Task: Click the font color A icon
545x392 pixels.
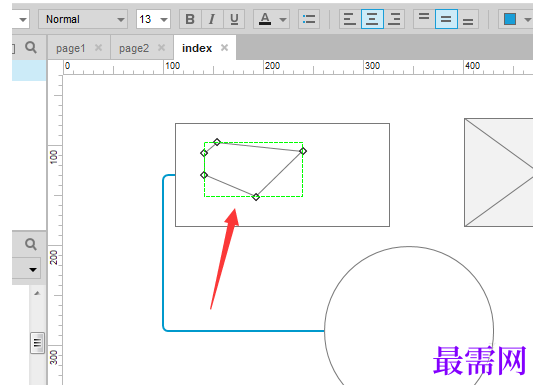Action: pyautogui.click(x=265, y=19)
